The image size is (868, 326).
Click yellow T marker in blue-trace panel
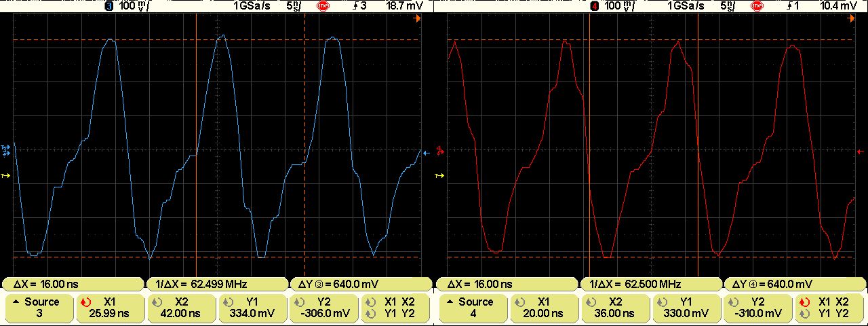tap(6, 176)
